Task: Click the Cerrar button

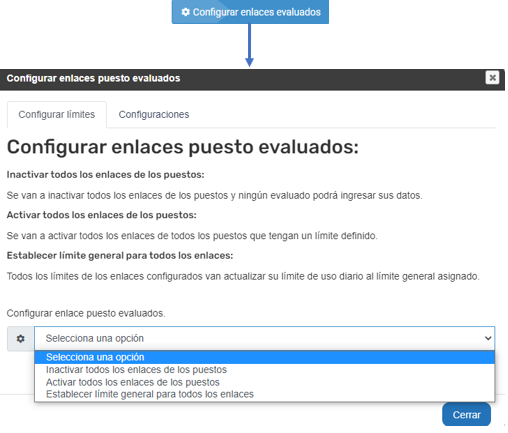Action: pyautogui.click(x=466, y=415)
